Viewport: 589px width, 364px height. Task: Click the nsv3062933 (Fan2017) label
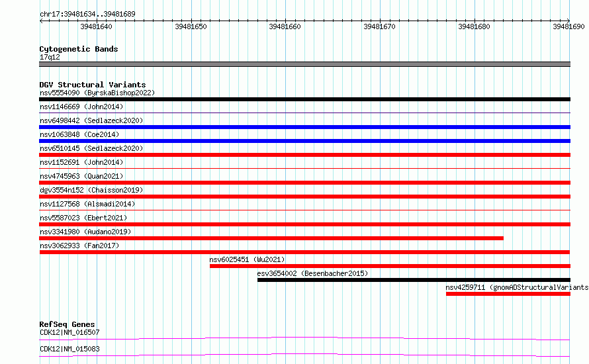pos(79,246)
